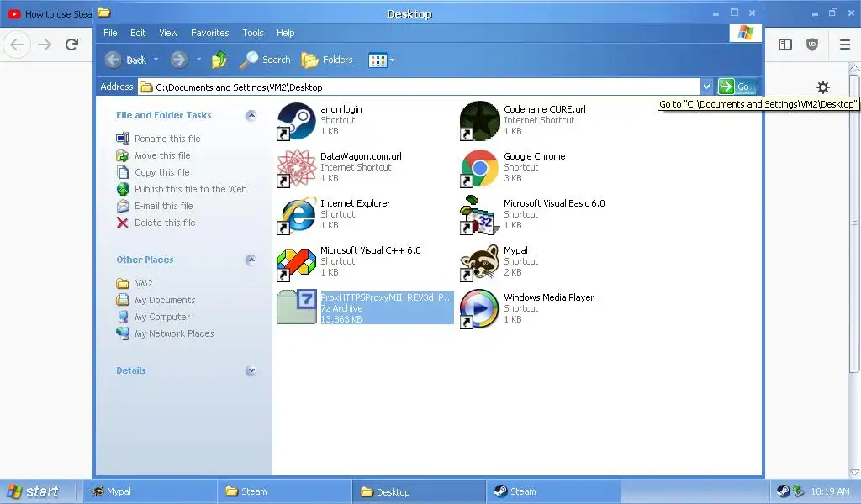Go up one folder level

click(x=219, y=60)
